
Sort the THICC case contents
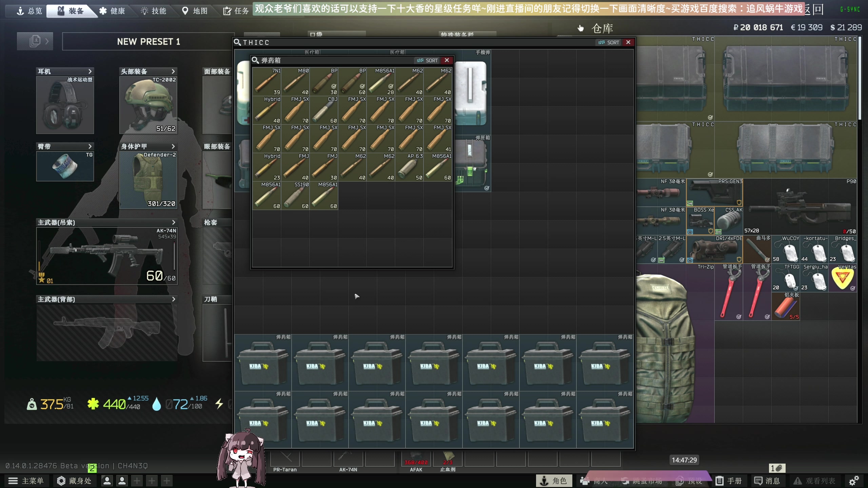pos(609,42)
